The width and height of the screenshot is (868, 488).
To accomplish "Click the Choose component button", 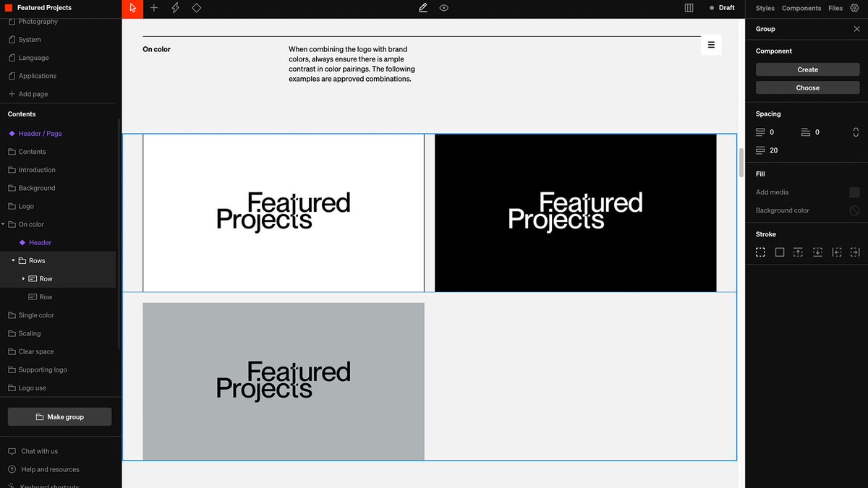I will click(807, 87).
